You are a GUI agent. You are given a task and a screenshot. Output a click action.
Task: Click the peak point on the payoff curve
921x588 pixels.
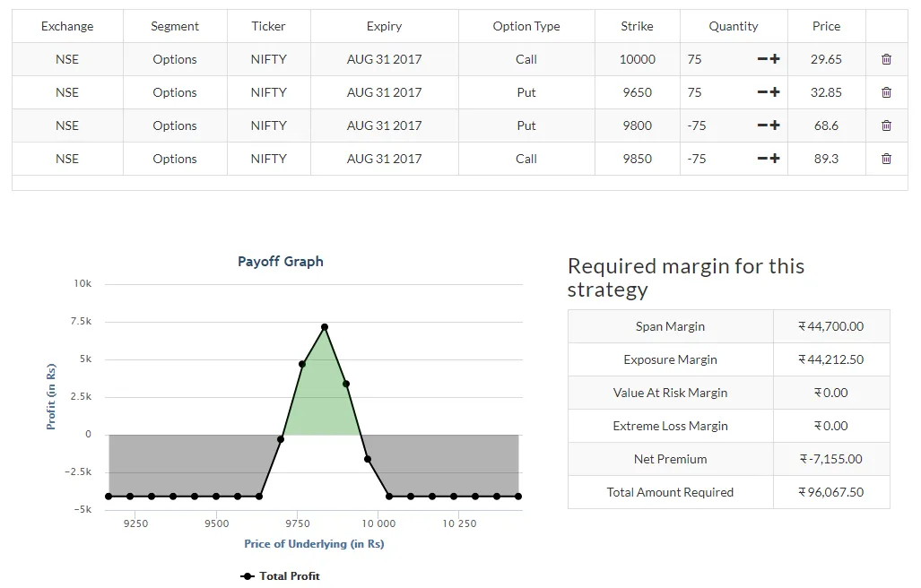tap(325, 326)
